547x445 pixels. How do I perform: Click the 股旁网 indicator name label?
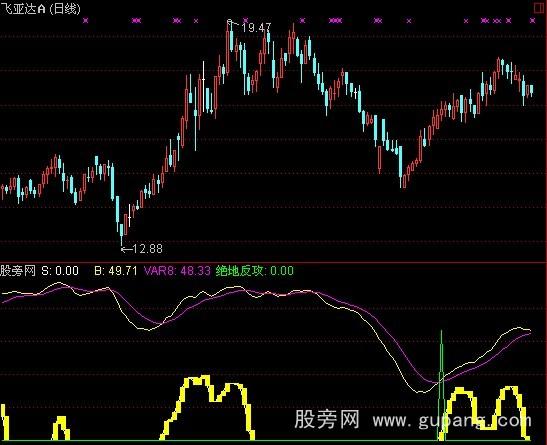pyautogui.click(x=18, y=271)
